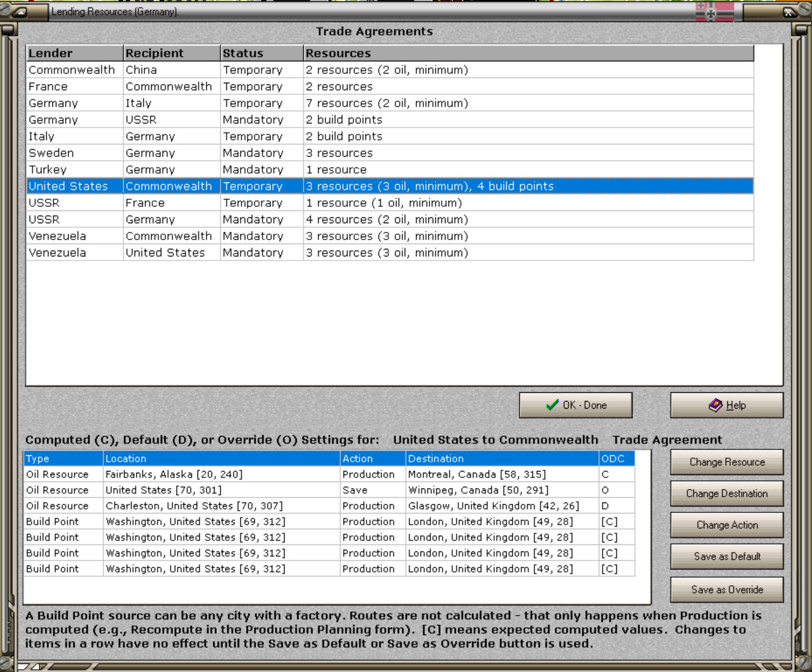Select the 'Save' action cell
Screen dimensions: 812x672
[x=372, y=490]
